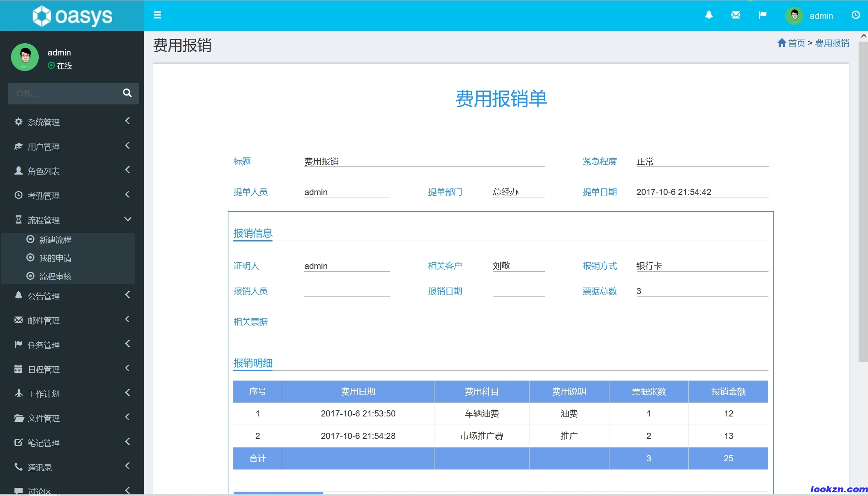This screenshot has height=496, width=868.
Task: Click the clock icon beside admin
Action: point(856,15)
